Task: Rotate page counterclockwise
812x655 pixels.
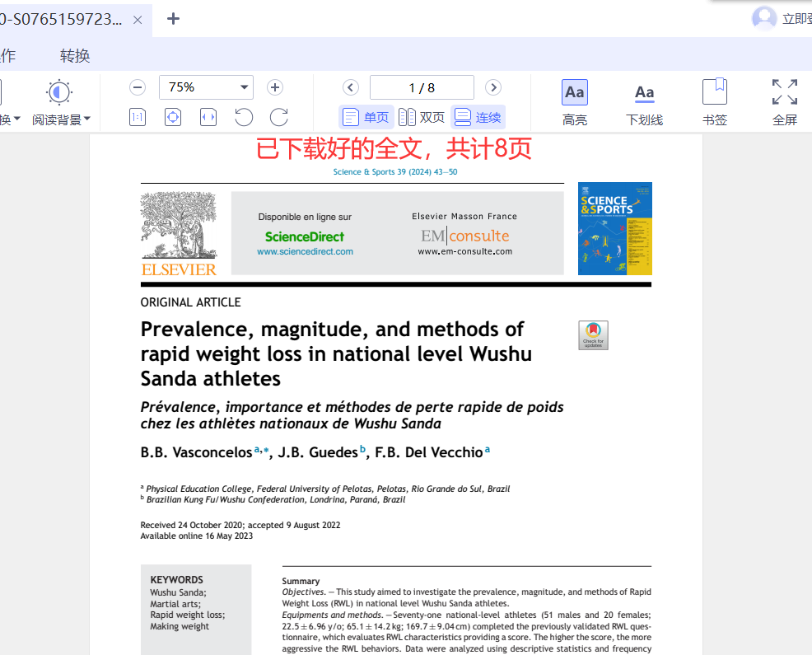Action: [244, 117]
